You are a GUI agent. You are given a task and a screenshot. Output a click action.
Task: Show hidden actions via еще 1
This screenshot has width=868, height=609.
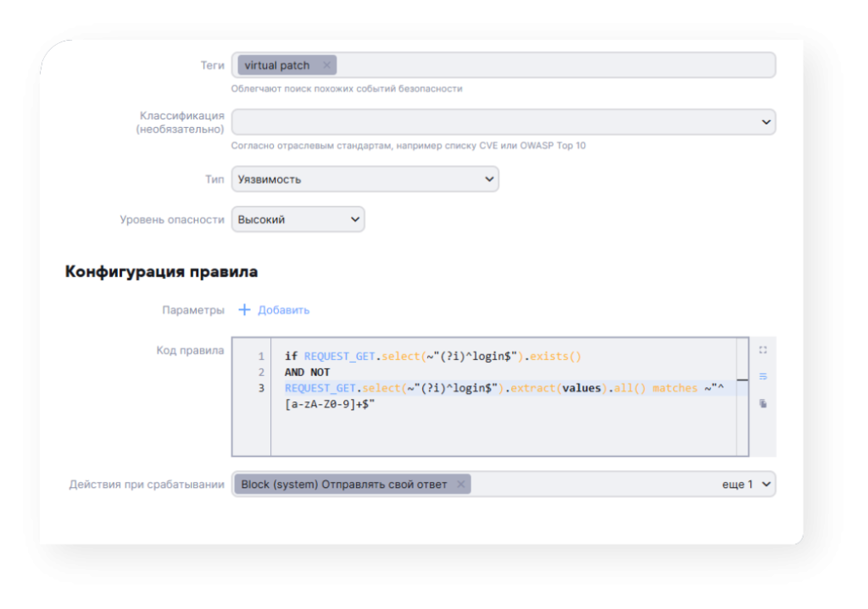(x=736, y=484)
